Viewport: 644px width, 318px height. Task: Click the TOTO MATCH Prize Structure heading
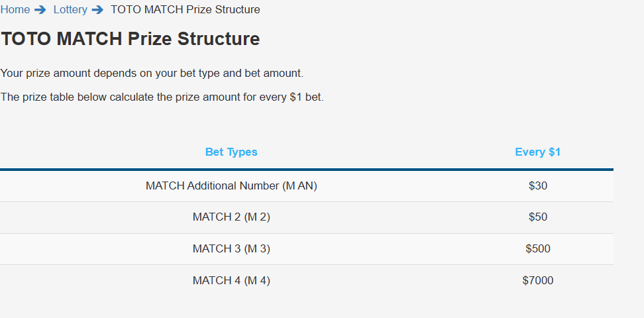click(131, 38)
